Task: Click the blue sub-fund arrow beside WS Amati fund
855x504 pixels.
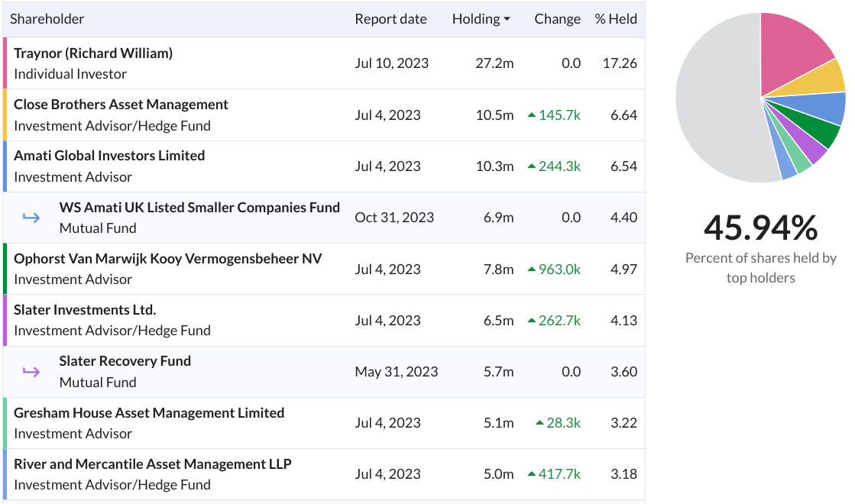Action: click(31, 218)
